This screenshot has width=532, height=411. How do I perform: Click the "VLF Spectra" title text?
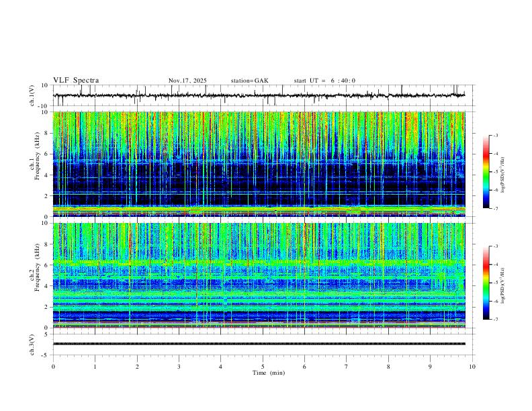(x=76, y=81)
